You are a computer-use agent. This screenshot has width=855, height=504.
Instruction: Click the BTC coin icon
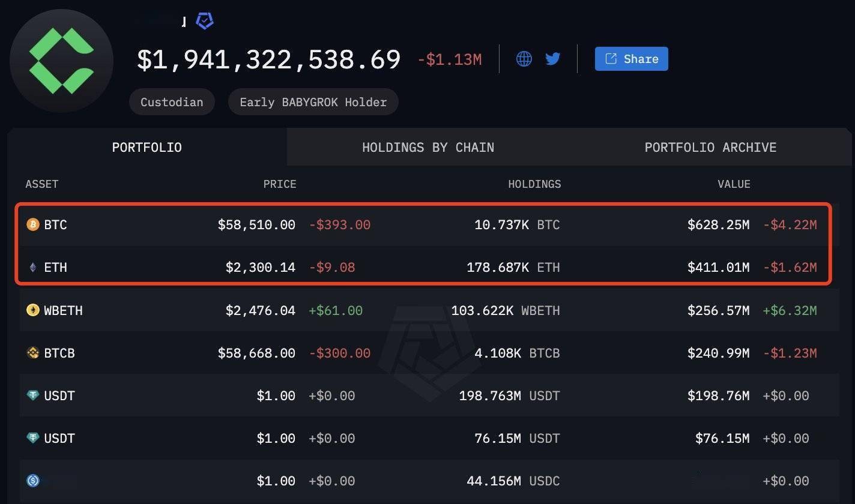(x=33, y=225)
